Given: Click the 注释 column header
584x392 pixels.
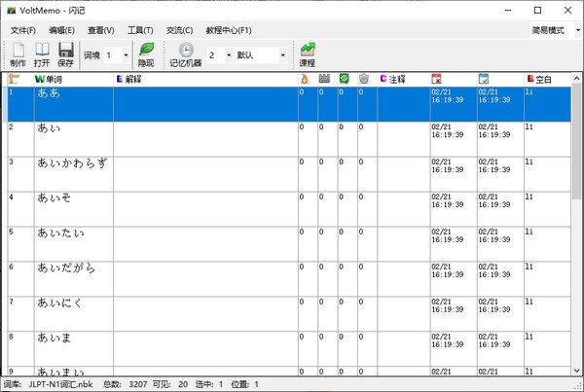Looking at the screenshot, I should 397,79.
